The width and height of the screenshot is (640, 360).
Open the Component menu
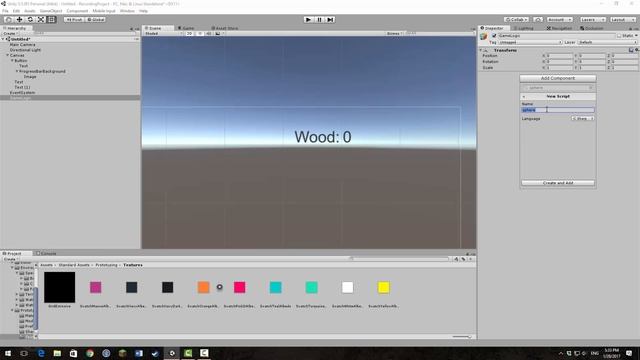click(77, 11)
